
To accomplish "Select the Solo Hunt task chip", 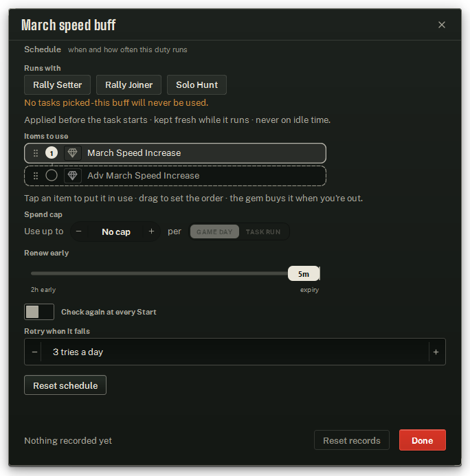I will 197,84.
